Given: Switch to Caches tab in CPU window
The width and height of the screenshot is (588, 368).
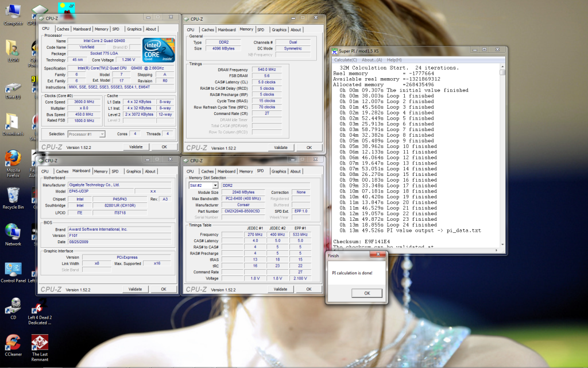Looking at the screenshot, I should [62, 29].
